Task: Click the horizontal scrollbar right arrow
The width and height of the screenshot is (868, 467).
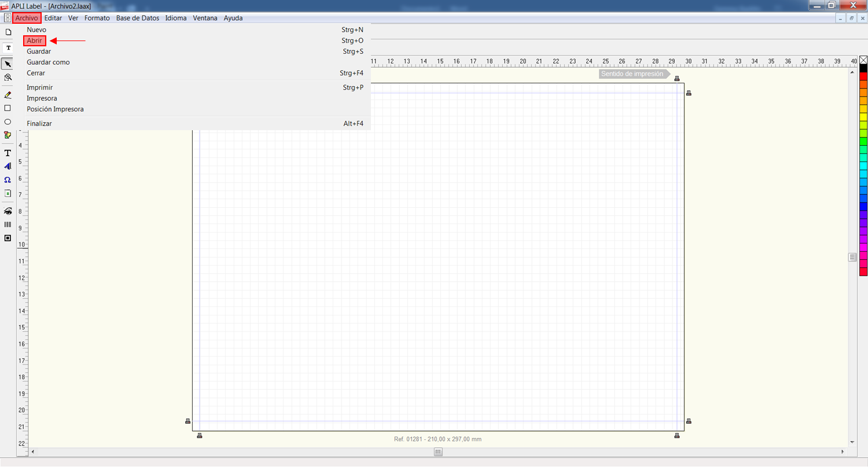Action: pos(843,451)
